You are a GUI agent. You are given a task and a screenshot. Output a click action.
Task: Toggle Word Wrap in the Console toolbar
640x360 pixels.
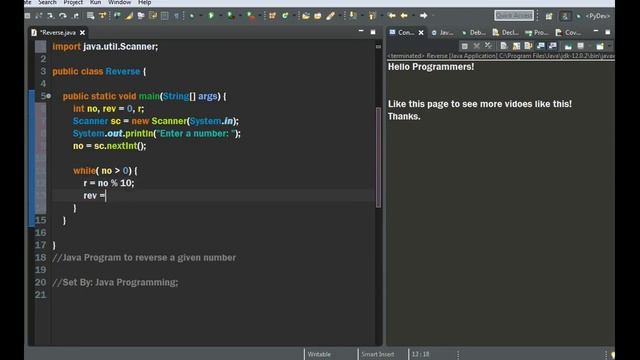[528, 46]
